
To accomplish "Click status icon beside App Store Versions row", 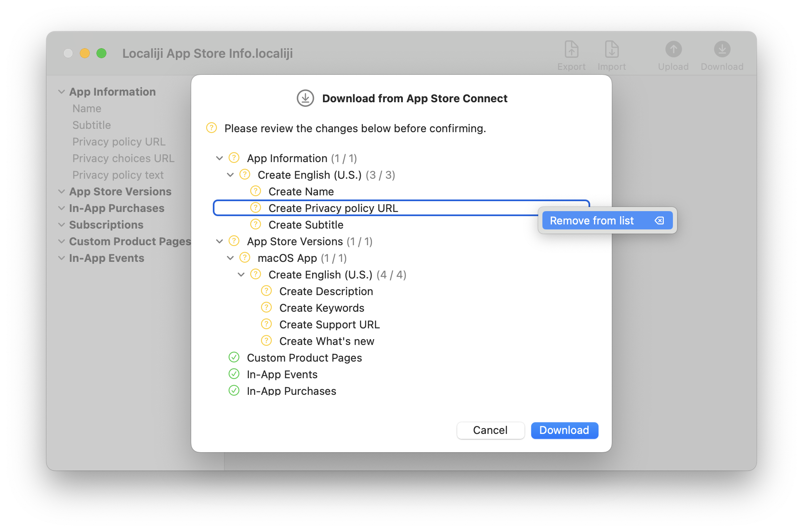I will (x=234, y=241).
